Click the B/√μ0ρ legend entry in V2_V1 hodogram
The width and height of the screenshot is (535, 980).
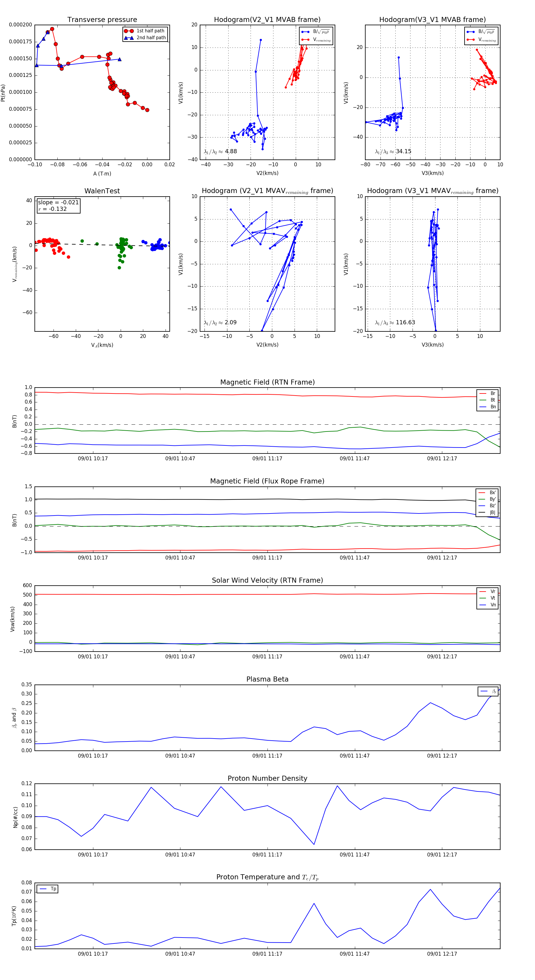point(316,32)
